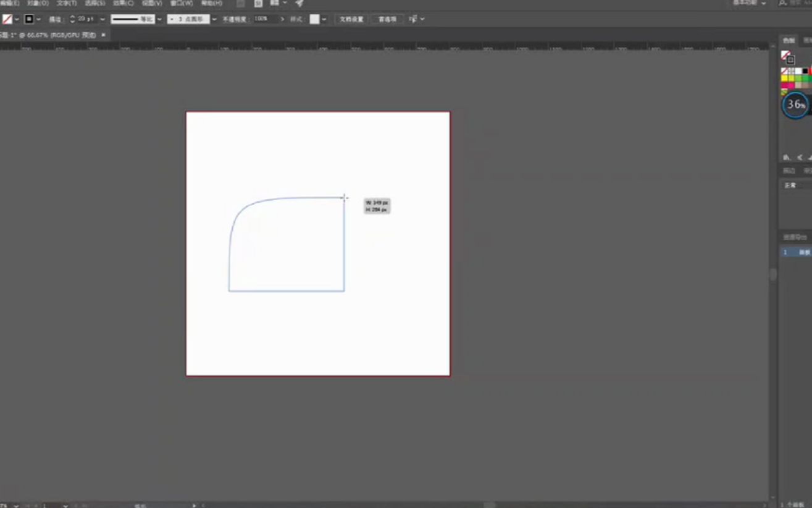Open the stroke color dropdown arrow
The width and height of the screenshot is (812, 508).
[x=38, y=19]
